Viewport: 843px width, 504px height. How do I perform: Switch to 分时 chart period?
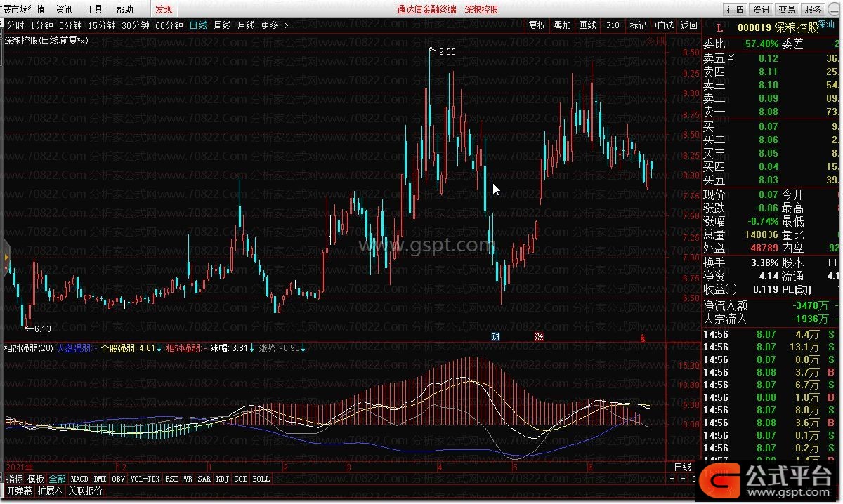tap(15, 25)
